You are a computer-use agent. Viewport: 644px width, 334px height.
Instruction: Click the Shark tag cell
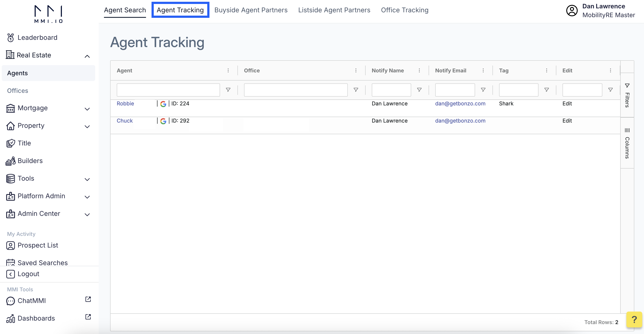click(506, 103)
